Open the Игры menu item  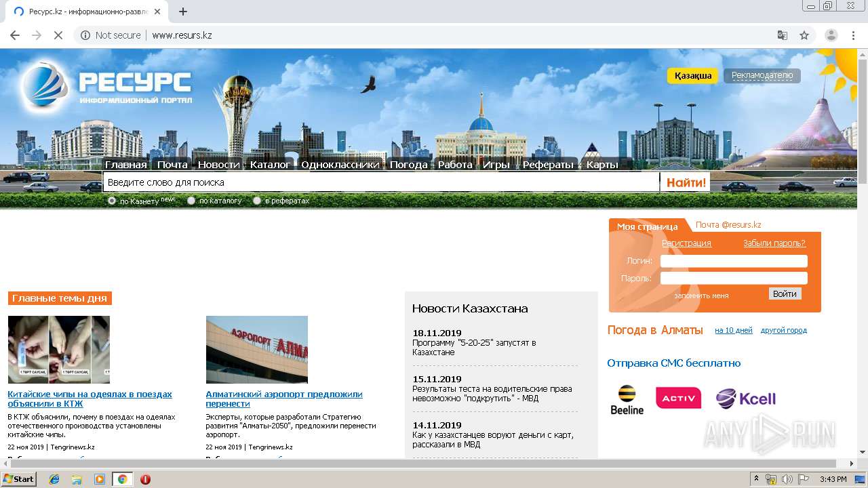(x=496, y=165)
